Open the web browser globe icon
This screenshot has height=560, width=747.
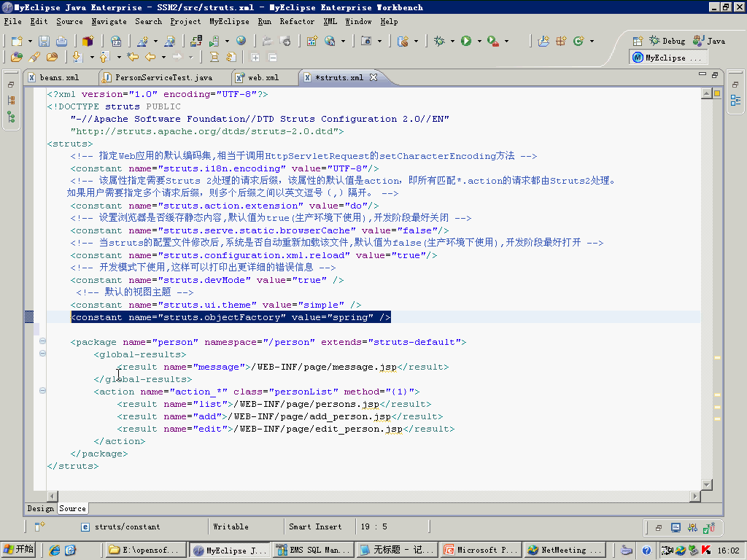241,41
